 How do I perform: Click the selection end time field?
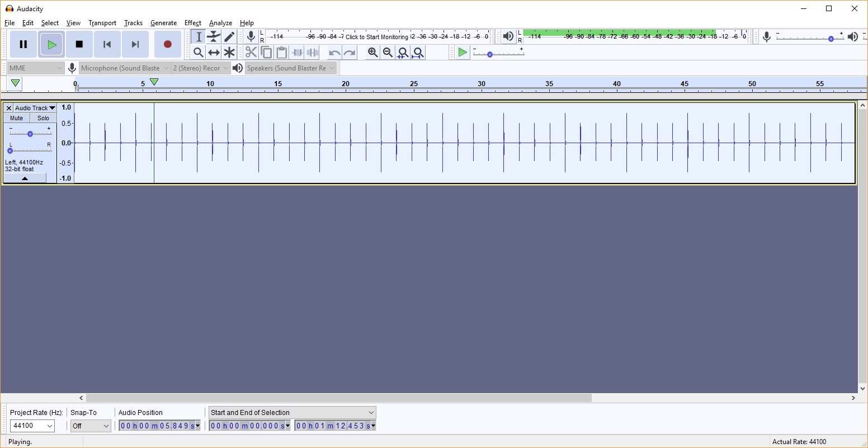pos(335,426)
